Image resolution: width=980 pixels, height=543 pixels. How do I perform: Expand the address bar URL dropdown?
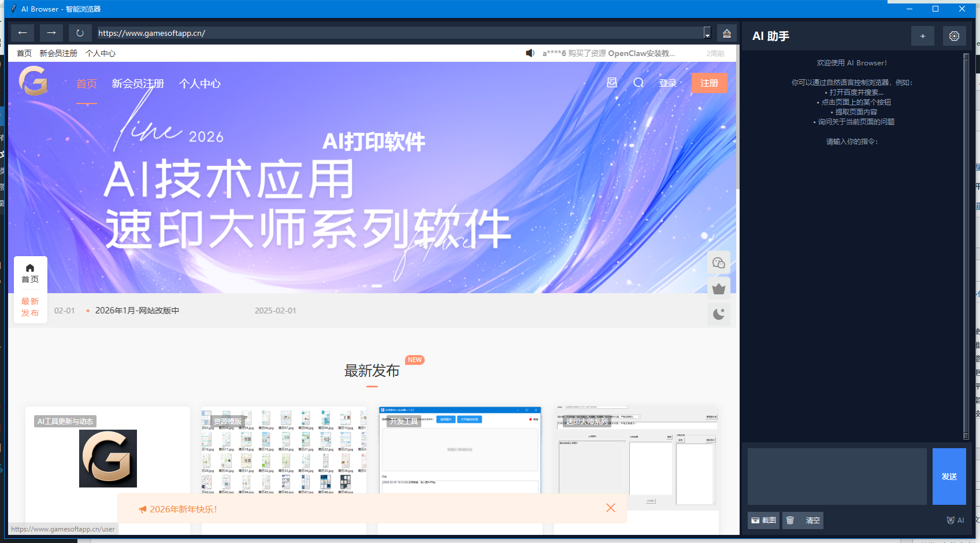pyautogui.click(x=707, y=33)
